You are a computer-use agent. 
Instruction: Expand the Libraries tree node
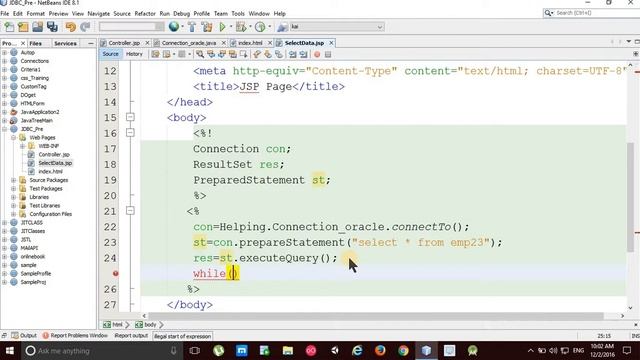tap(13, 197)
